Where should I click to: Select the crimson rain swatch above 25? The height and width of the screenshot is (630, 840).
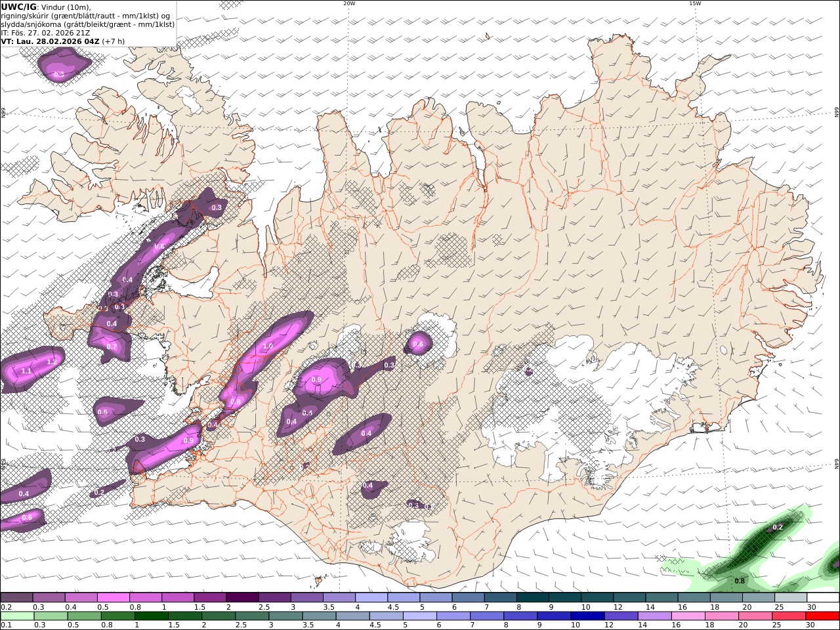pos(788,616)
